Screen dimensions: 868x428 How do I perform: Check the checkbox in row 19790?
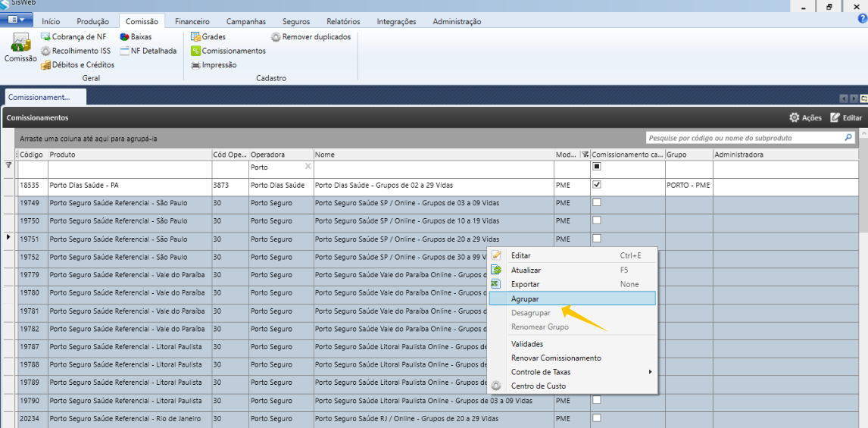[x=597, y=400]
